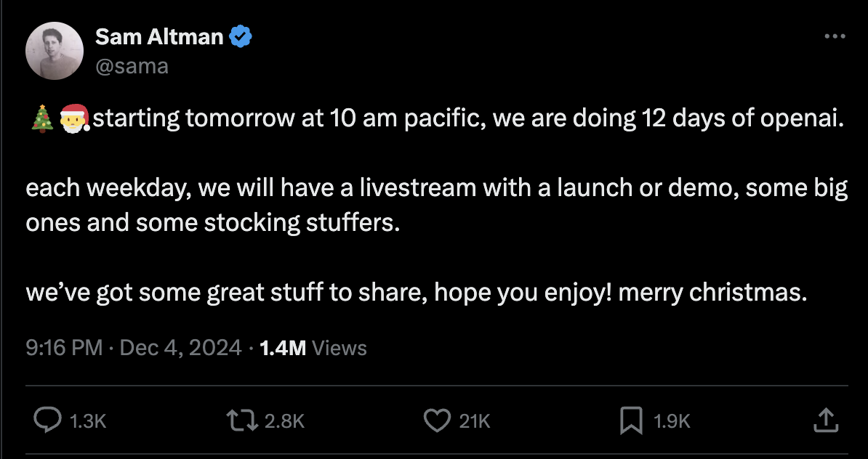The width and height of the screenshot is (868, 459).
Task: Click the Santa Claus emoji
Action: point(73,118)
